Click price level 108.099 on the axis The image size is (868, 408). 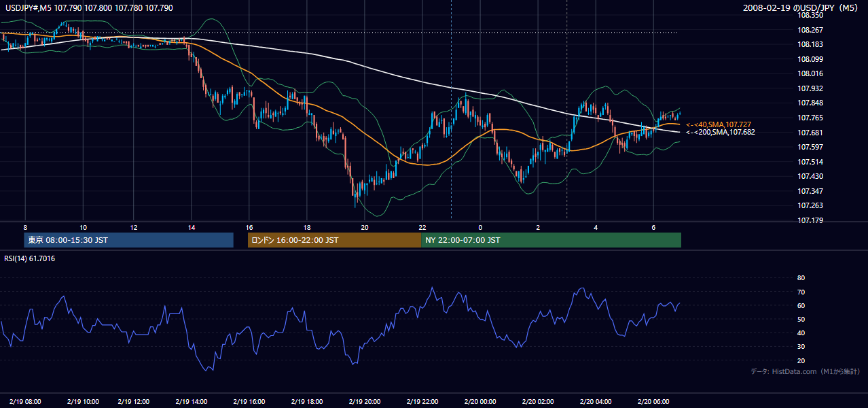[810, 59]
